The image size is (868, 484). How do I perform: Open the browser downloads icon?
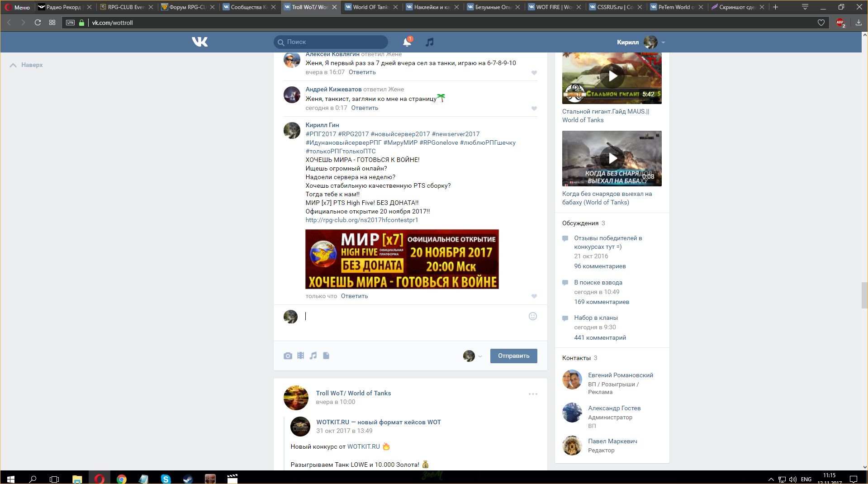[859, 23]
